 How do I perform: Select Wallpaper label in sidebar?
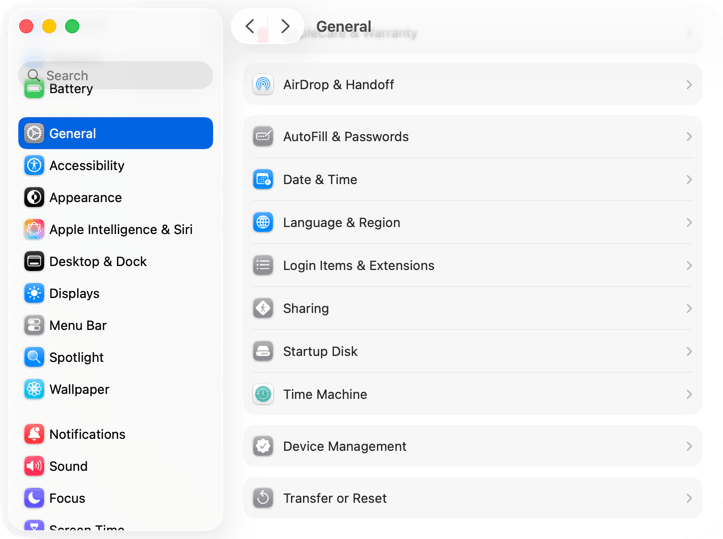click(x=79, y=390)
